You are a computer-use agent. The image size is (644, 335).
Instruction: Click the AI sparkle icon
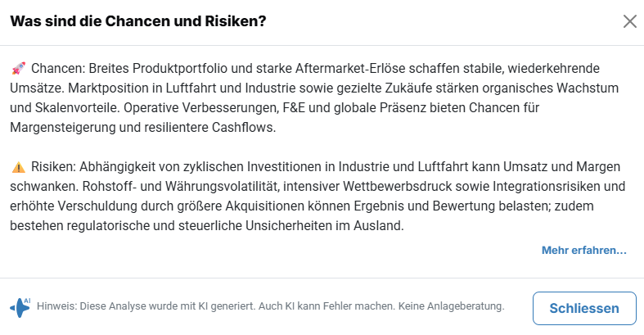pyautogui.click(x=20, y=306)
